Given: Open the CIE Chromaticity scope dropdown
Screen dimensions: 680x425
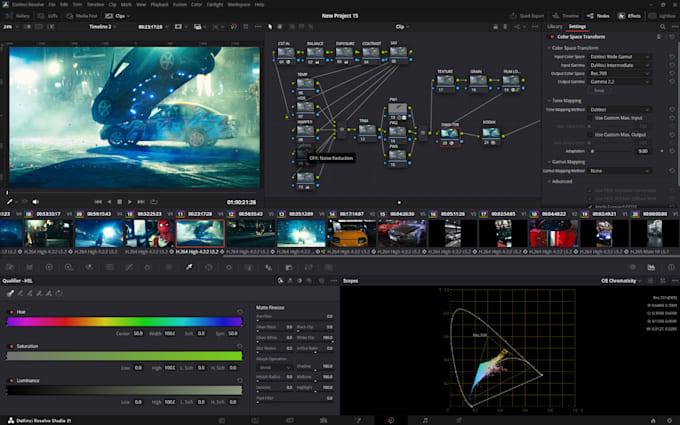Looking at the screenshot, I should click(621, 281).
